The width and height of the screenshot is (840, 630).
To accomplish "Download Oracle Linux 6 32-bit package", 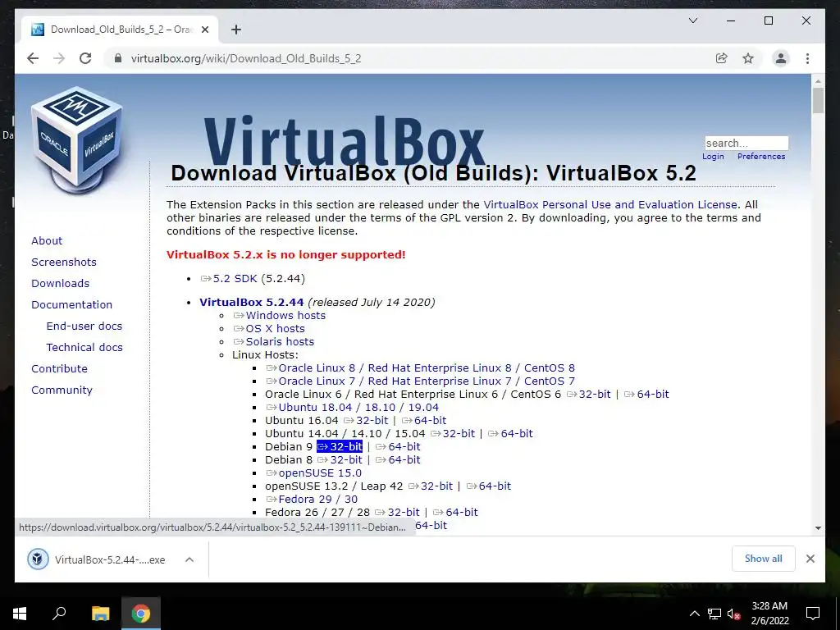I will [x=589, y=395].
